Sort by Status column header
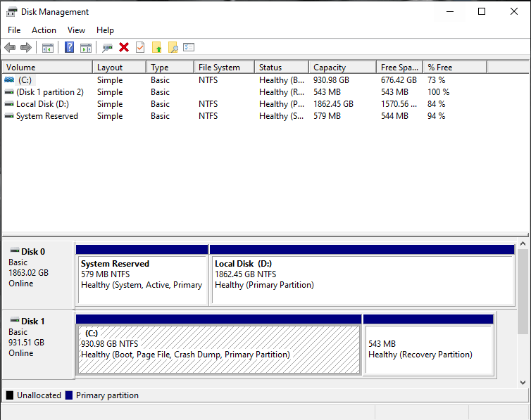 (282, 68)
